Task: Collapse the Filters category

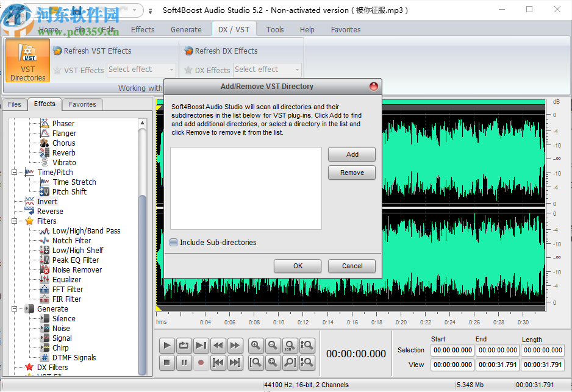Action: click(14, 221)
